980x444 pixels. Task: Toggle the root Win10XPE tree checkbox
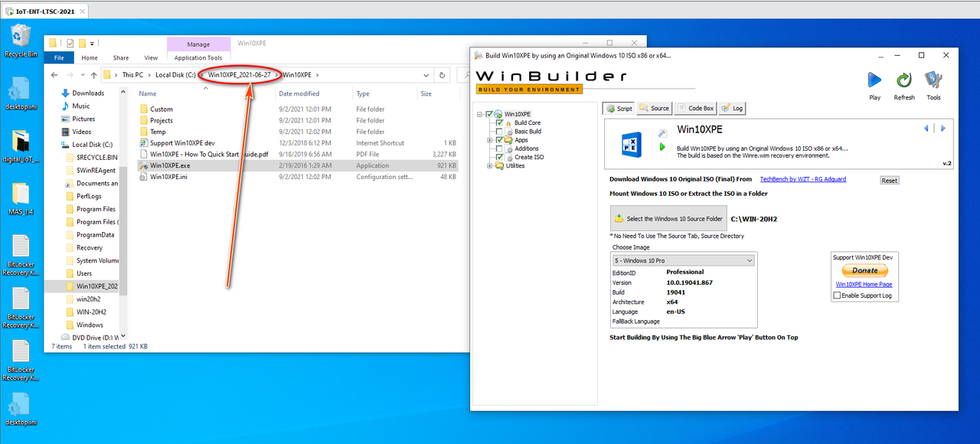point(489,114)
